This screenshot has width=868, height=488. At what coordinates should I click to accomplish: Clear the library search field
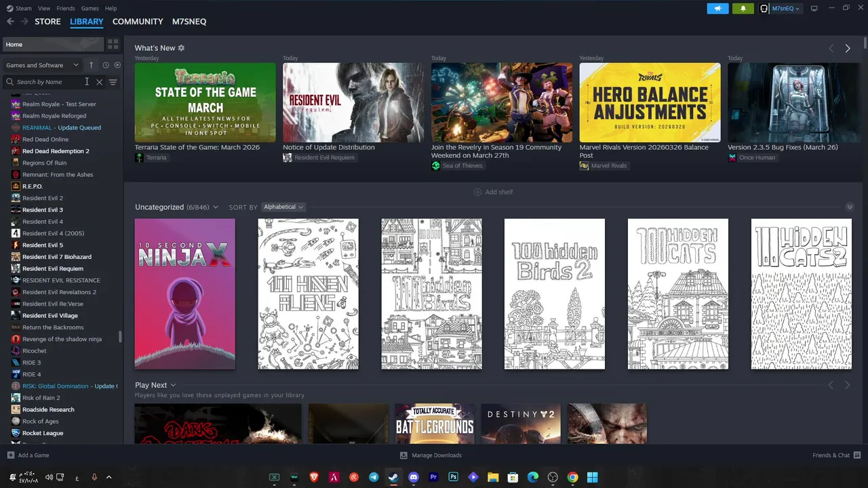click(99, 82)
